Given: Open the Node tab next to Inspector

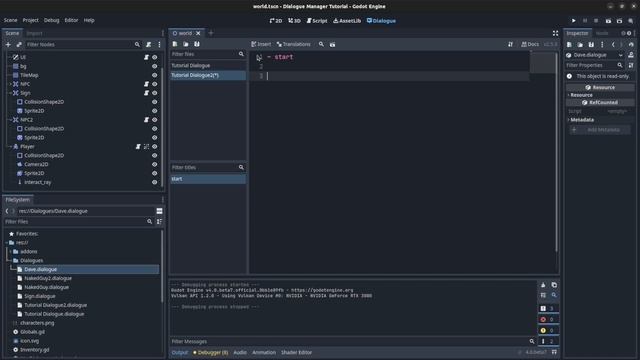Looking at the screenshot, I should [602, 33].
